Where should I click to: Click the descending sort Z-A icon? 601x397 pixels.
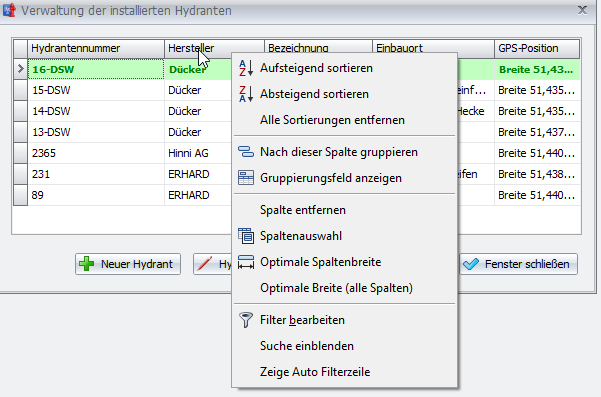246,94
